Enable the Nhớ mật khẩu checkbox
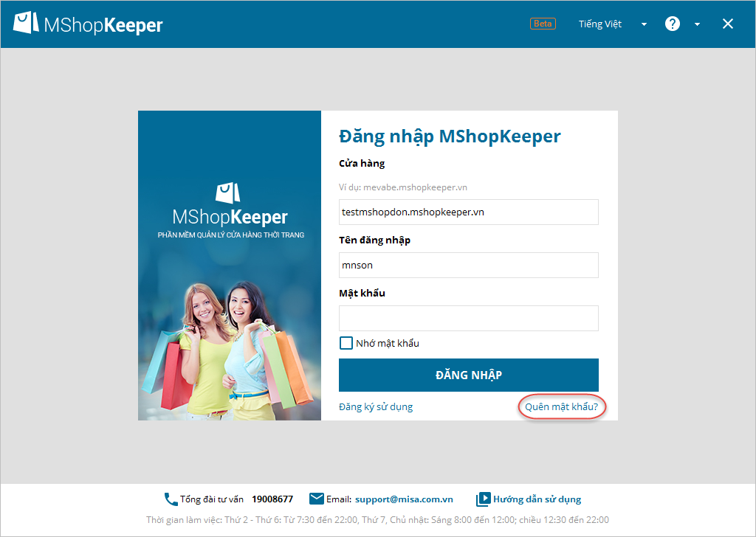Viewport: 756px width, 537px height. 346,343
